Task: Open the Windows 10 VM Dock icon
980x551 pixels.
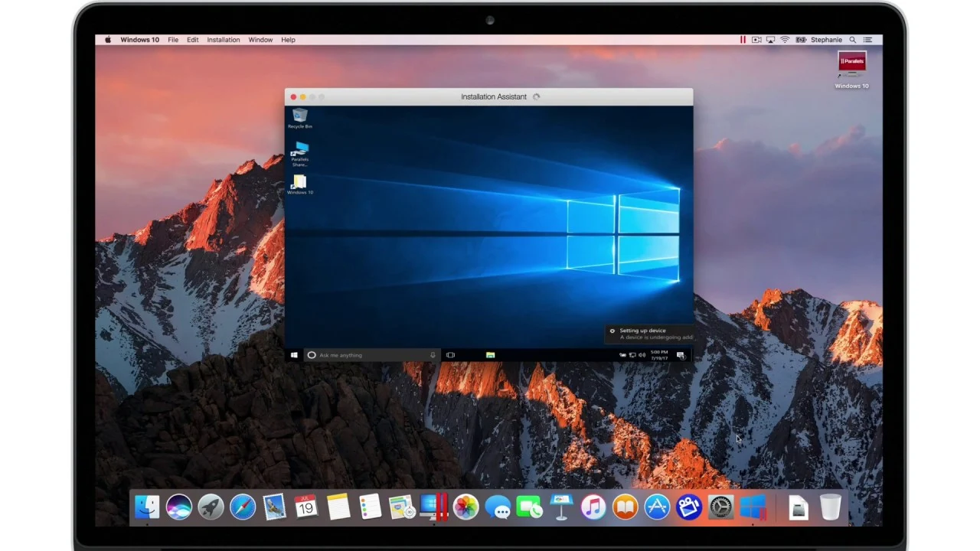Action: click(753, 507)
